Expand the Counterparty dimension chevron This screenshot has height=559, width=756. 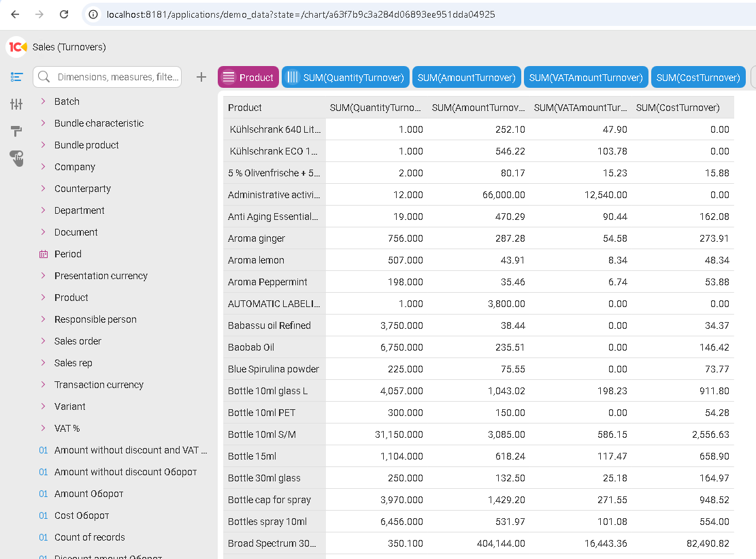(44, 189)
